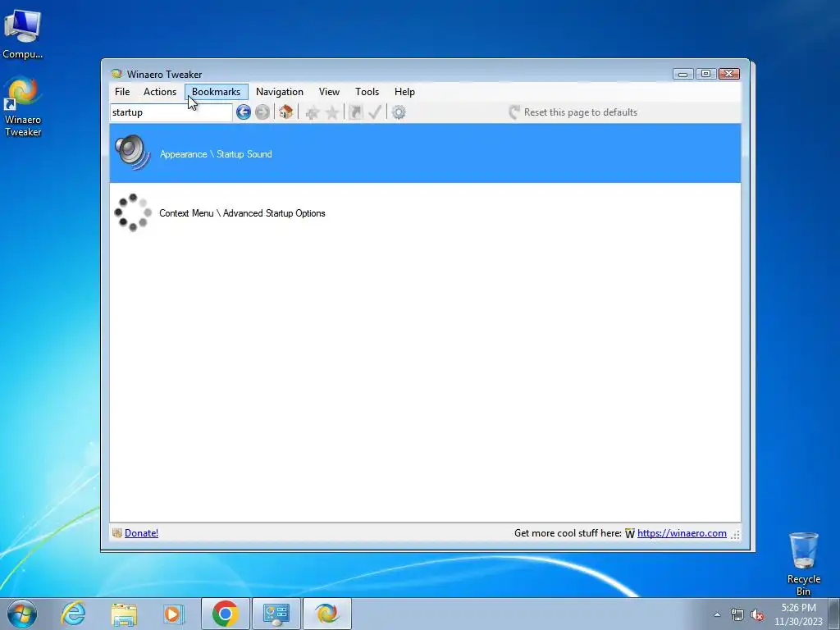This screenshot has height=630, width=840.
Task: Select the Computer desktop icon
Action: coord(22,33)
